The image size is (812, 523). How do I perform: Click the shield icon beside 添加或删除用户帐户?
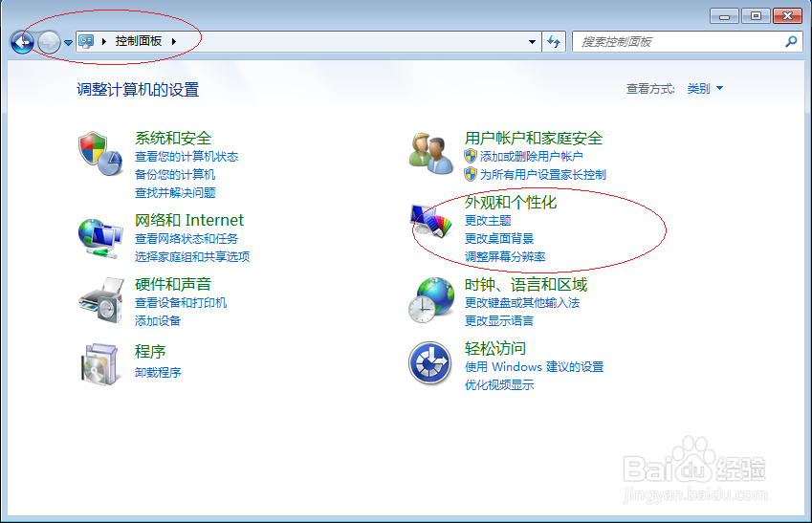pos(471,156)
